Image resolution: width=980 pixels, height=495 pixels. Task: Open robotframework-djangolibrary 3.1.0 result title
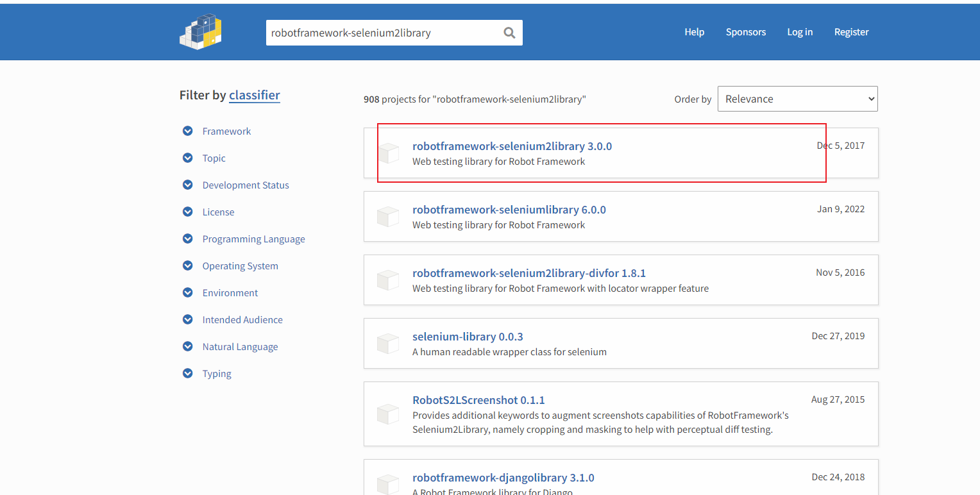pyautogui.click(x=503, y=478)
